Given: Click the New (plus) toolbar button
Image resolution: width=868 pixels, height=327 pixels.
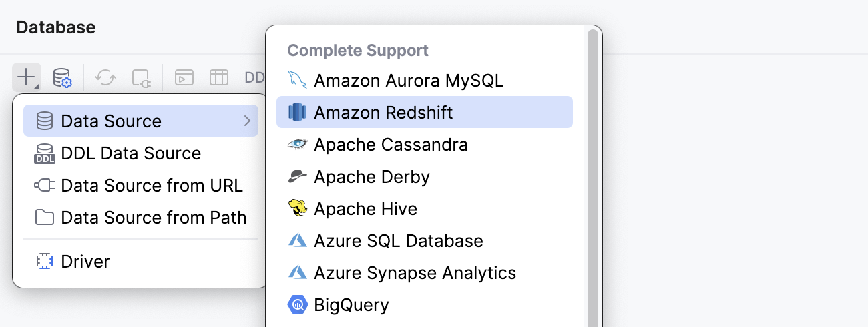Looking at the screenshot, I should (x=26, y=77).
